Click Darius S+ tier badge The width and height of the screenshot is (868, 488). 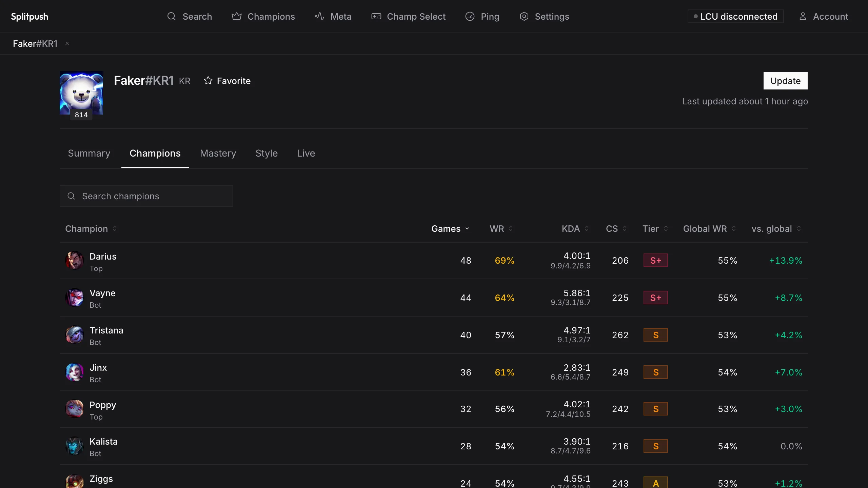(x=656, y=260)
